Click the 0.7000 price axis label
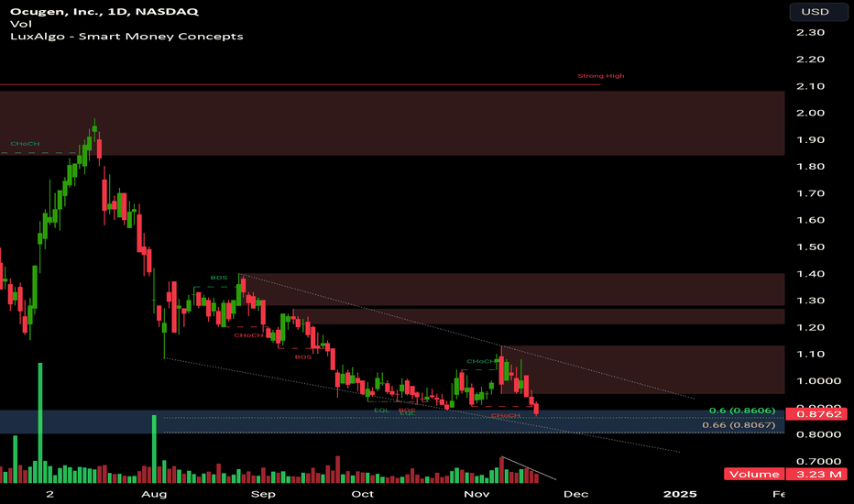 [x=818, y=461]
